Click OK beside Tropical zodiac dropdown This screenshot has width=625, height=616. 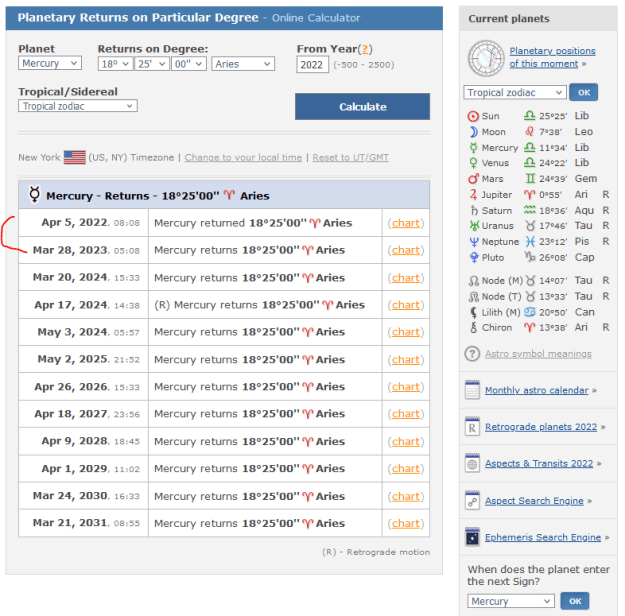tap(584, 92)
